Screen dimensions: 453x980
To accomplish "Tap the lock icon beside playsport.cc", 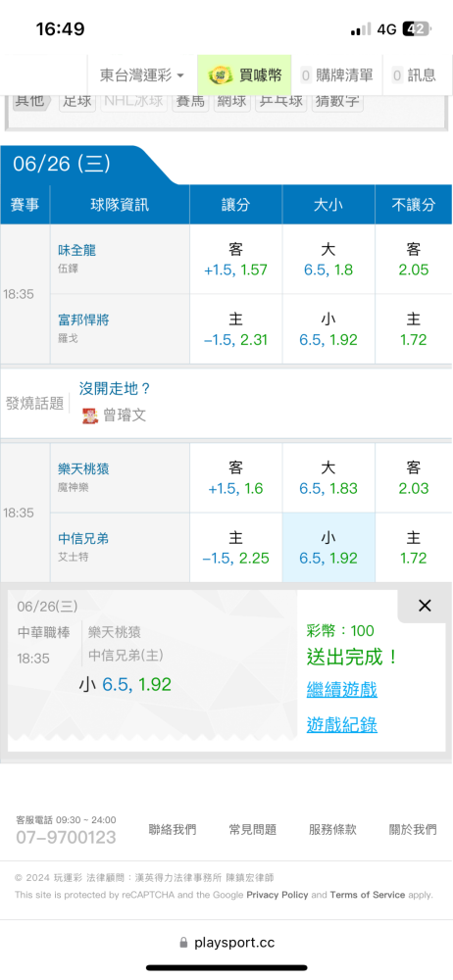I will [x=183, y=943].
